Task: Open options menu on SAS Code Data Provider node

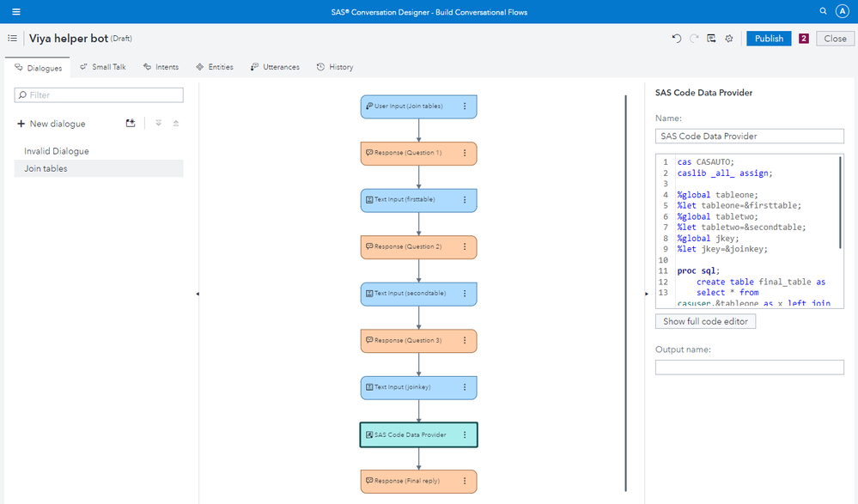Action: click(x=465, y=435)
